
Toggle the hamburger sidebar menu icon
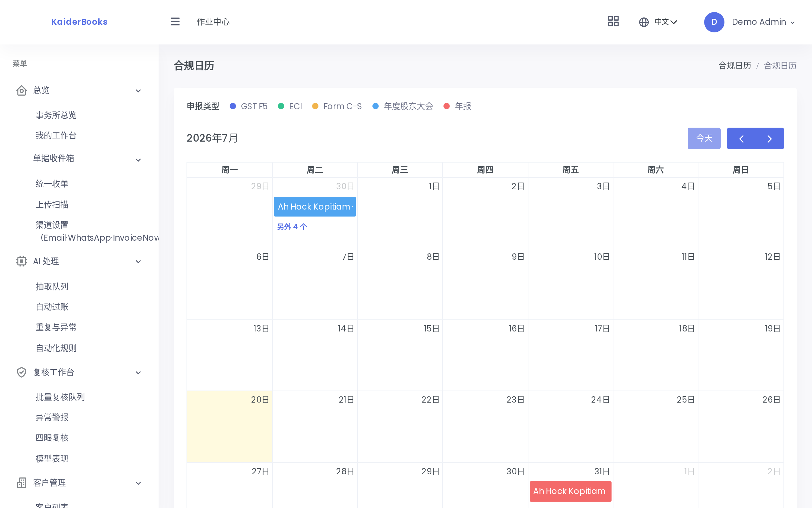[175, 22]
